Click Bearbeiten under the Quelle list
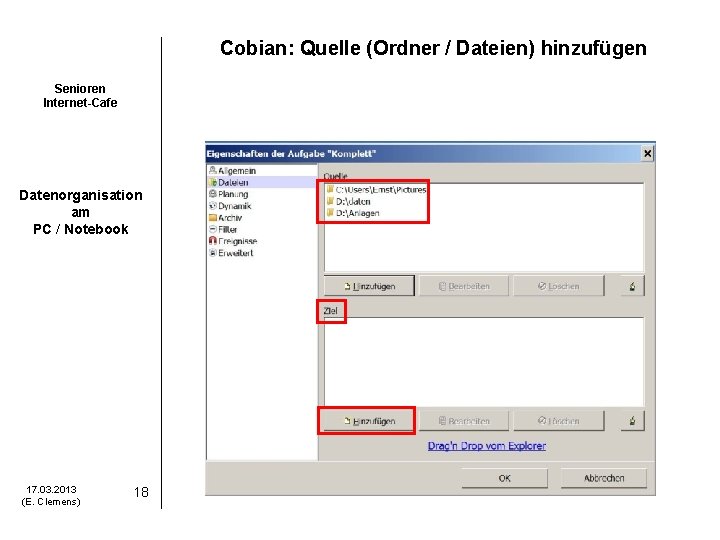This screenshot has width=720, height=540. (464, 286)
